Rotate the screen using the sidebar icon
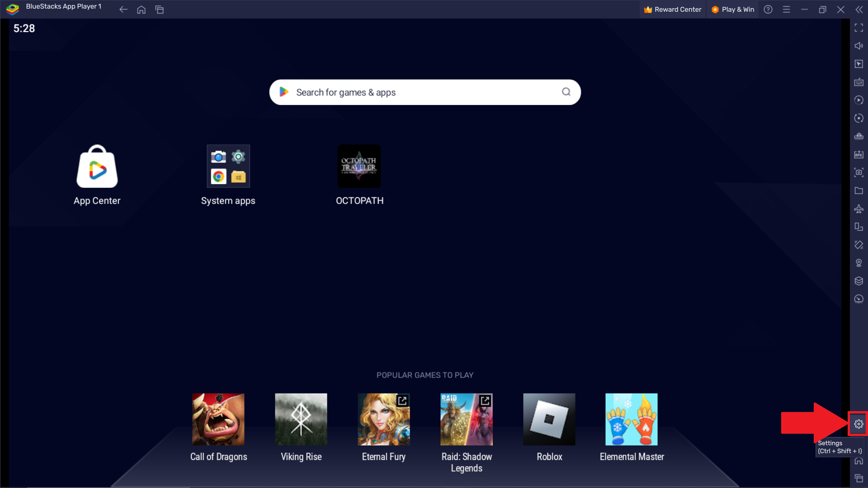This screenshot has width=868, height=488. (x=859, y=118)
